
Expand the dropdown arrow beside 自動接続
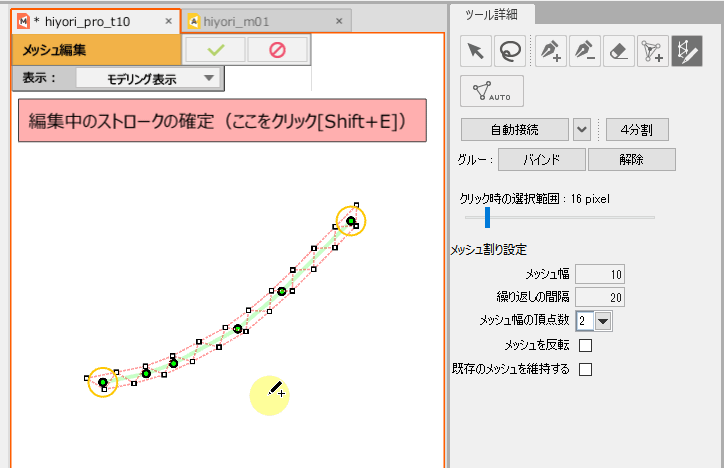(x=584, y=129)
